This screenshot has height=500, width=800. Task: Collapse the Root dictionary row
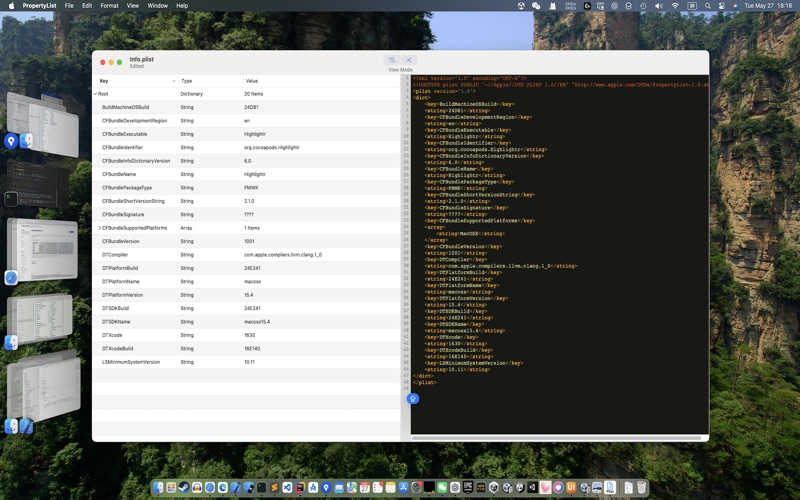[95, 94]
